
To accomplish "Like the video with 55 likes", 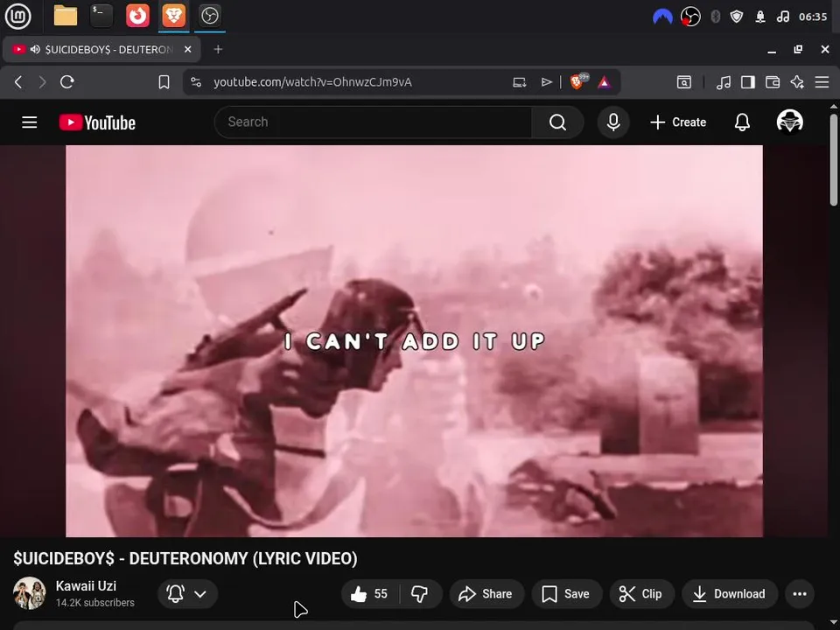I will click(371, 593).
